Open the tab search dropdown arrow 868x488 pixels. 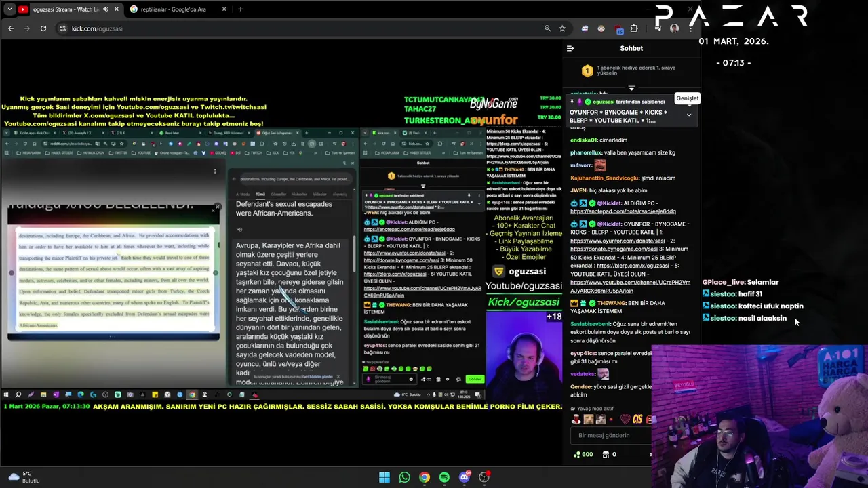[9, 9]
